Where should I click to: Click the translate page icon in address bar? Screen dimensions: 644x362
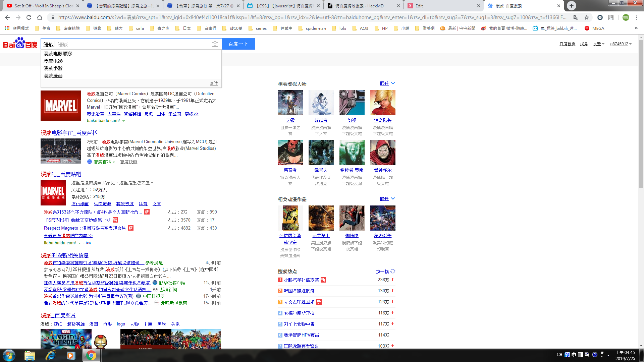point(576,17)
